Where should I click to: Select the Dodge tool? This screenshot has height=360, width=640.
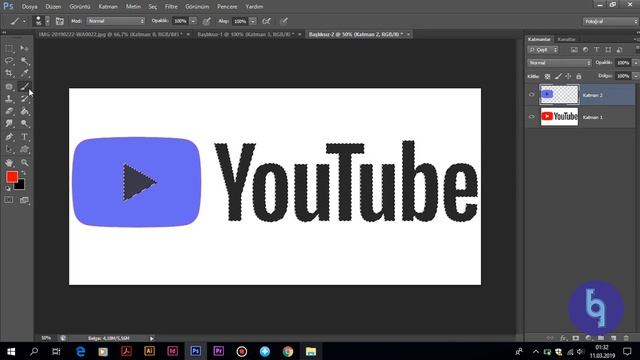pyautogui.click(x=24, y=123)
